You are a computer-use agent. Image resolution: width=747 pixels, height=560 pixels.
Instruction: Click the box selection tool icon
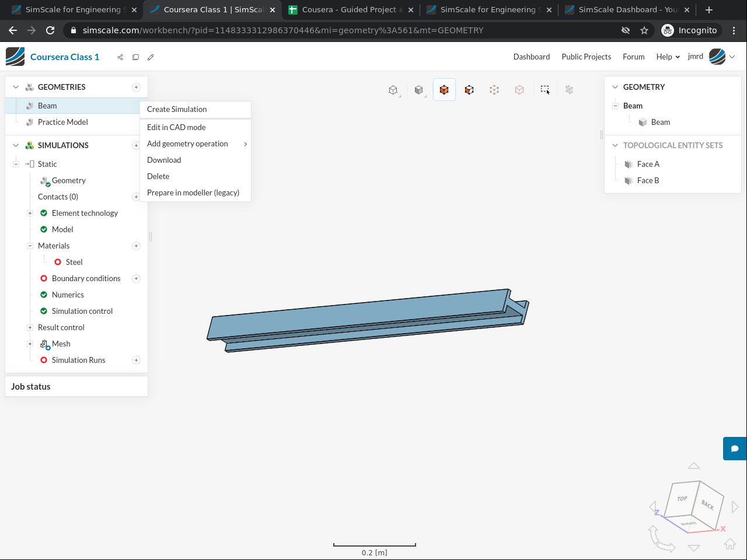pos(544,90)
